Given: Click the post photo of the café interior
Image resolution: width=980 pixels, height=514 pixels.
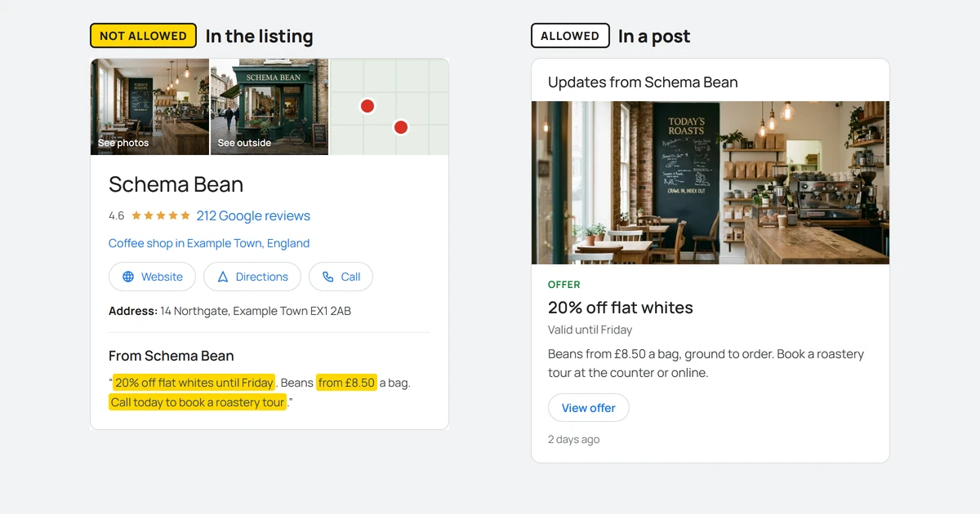Looking at the screenshot, I should (x=710, y=183).
